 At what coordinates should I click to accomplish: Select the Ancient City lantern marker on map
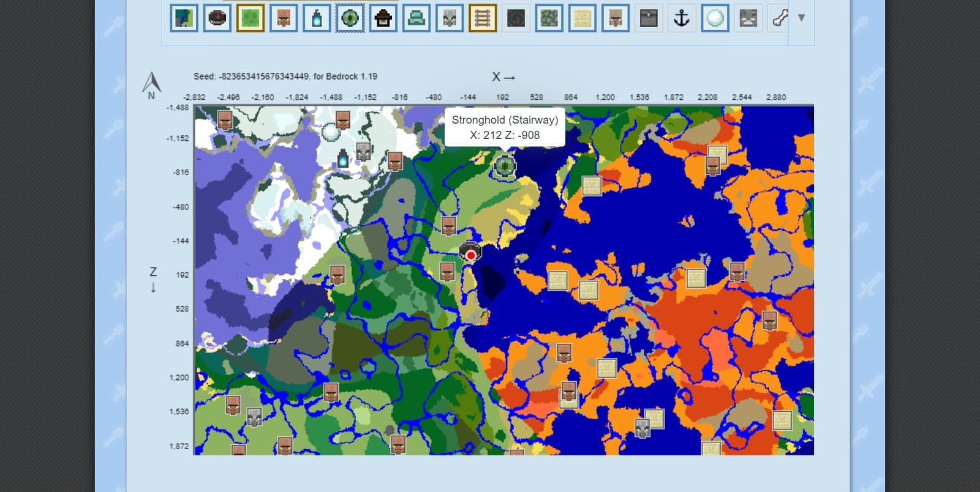click(x=343, y=158)
